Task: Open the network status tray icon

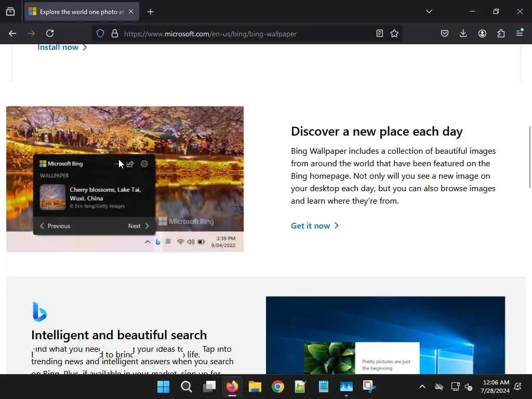Action: click(x=455, y=387)
